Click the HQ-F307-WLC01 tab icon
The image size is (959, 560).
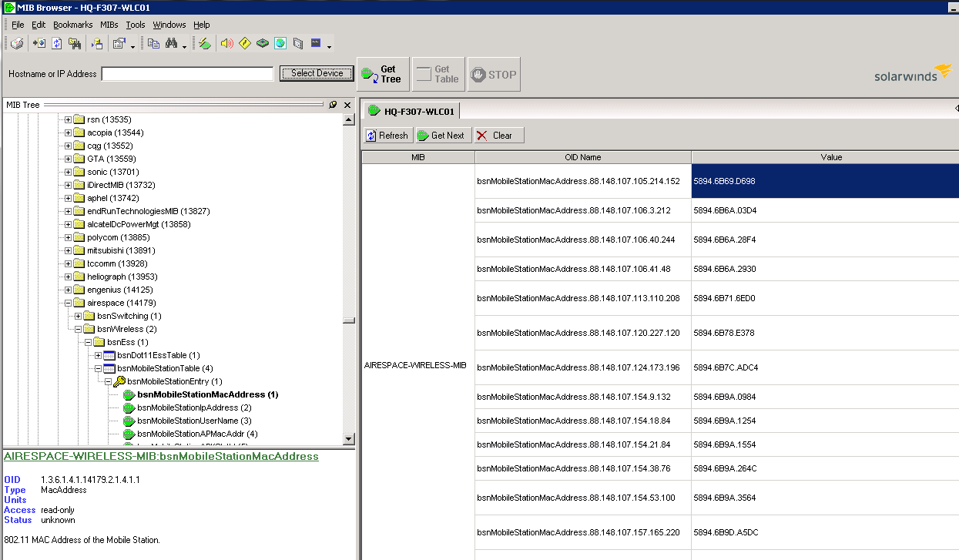tap(373, 111)
